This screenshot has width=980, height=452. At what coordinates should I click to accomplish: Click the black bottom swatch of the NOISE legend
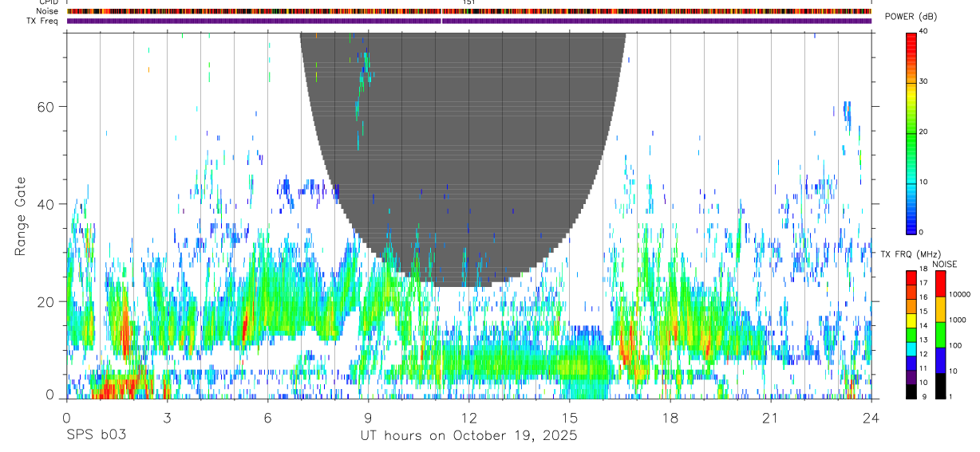pyautogui.click(x=940, y=386)
